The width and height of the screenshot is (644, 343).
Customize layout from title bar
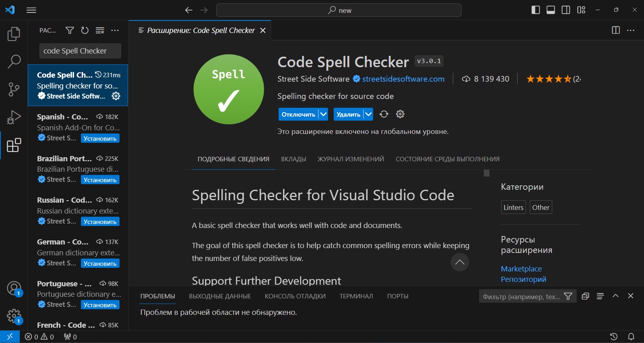(x=581, y=10)
